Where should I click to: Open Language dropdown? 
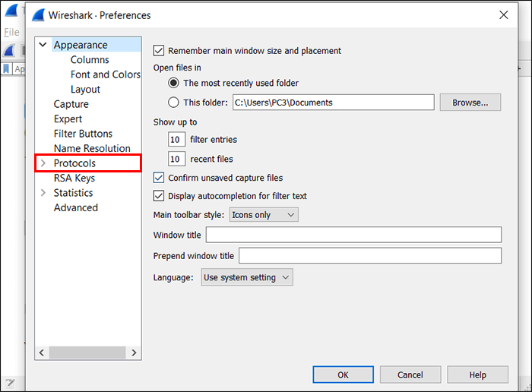(247, 277)
